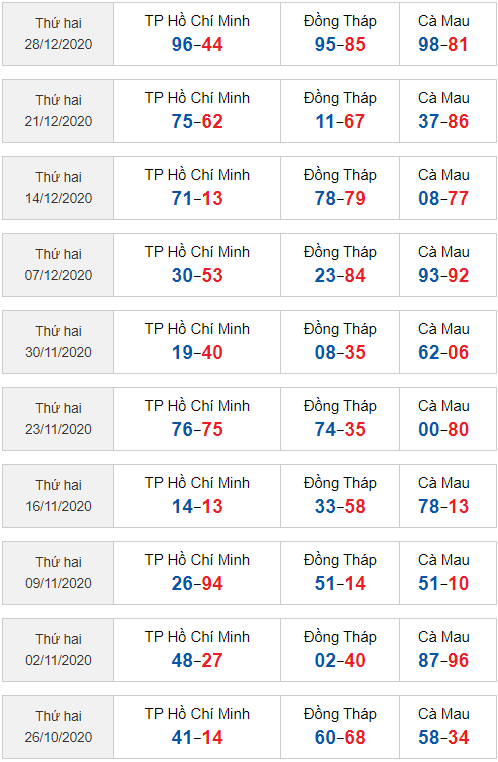Click Đồng Tháp result 08-35

(340, 352)
